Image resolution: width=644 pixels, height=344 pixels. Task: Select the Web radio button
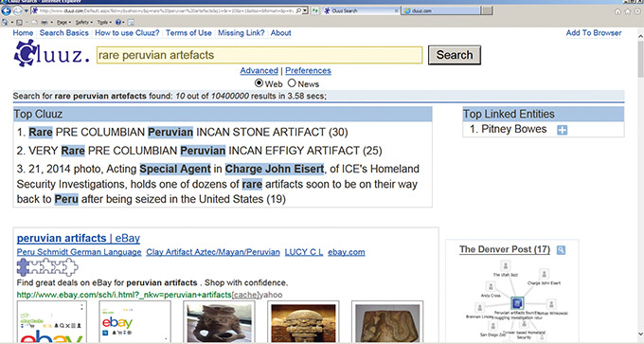pos(259,83)
